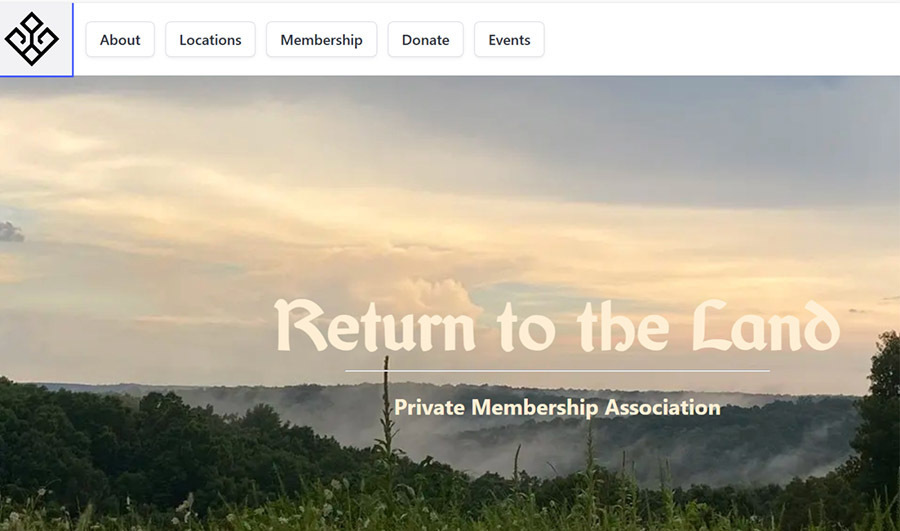Click the word 'to' in the headline
Image resolution: width=900 pixels, height=531 pixels.
coord(526,327)
